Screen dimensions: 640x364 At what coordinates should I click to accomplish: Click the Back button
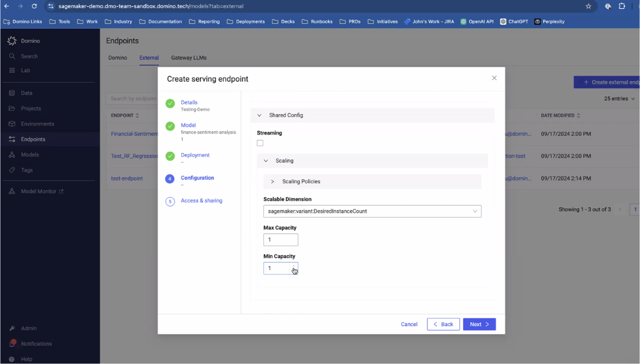click(x=443, y=324)
